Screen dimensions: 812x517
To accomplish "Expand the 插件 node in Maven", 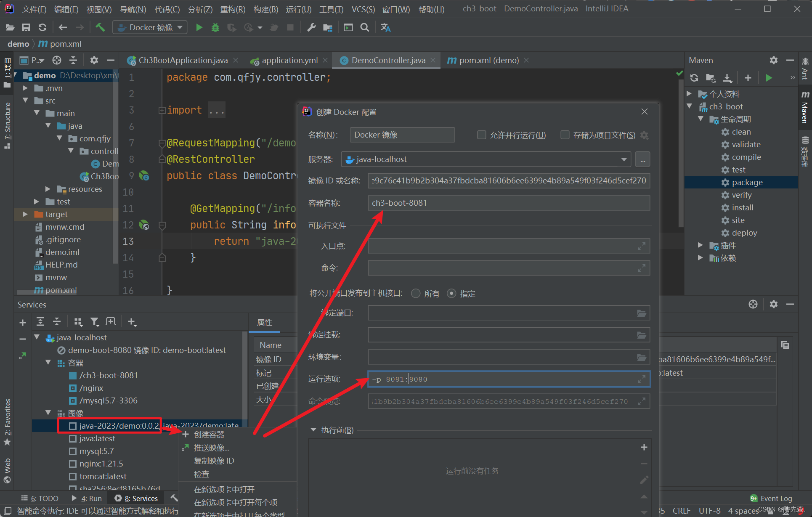I will [x=701, y=245].
